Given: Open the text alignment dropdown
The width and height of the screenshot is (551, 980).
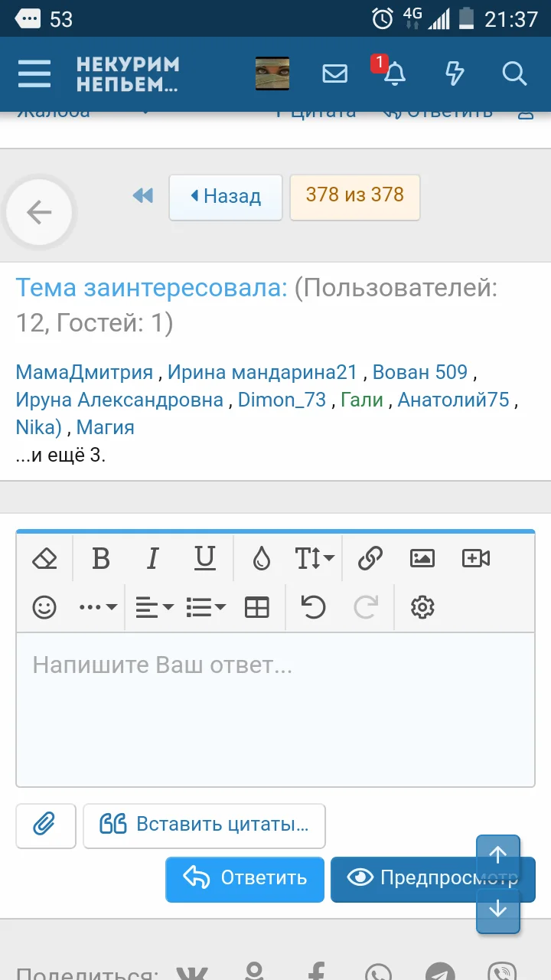Looking at the screenshot, I should tap(155, 608).
